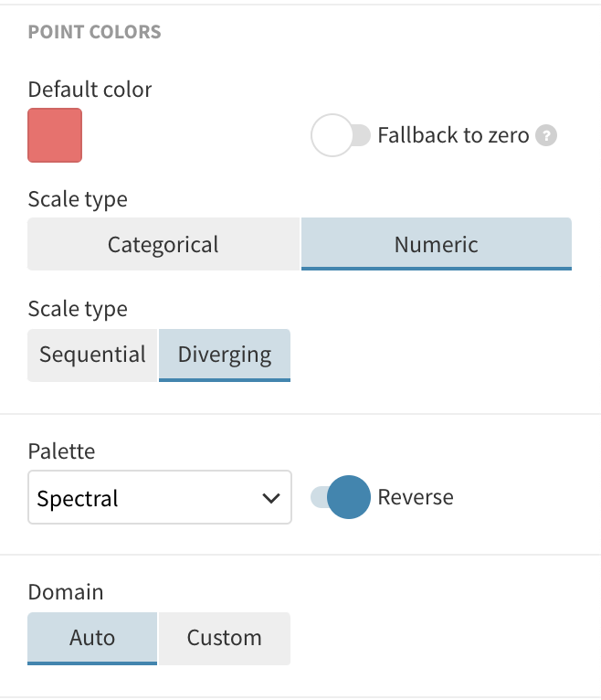This screenshot has height=700, width=601.
Task: Click the Reverse label text
Action: 415,497
